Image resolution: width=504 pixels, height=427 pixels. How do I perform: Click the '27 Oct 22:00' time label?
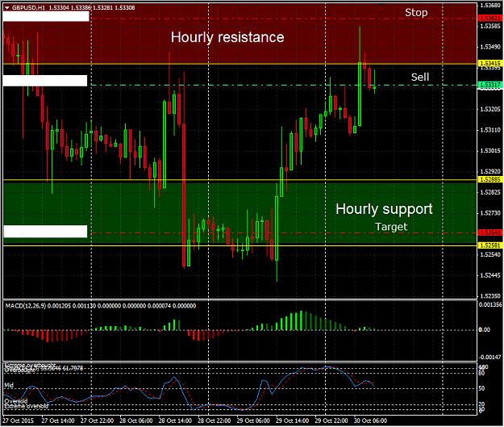tap(97, 421)
